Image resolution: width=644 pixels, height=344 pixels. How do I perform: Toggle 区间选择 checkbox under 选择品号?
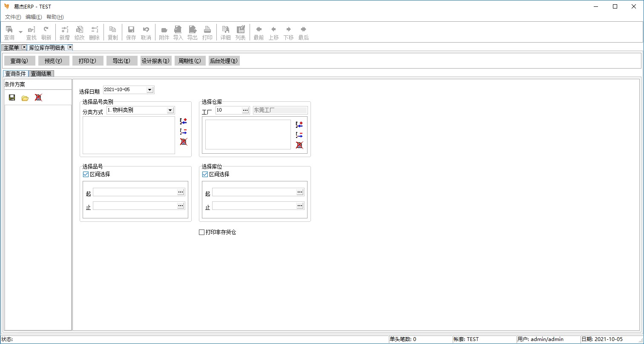[x=86, y=174]
